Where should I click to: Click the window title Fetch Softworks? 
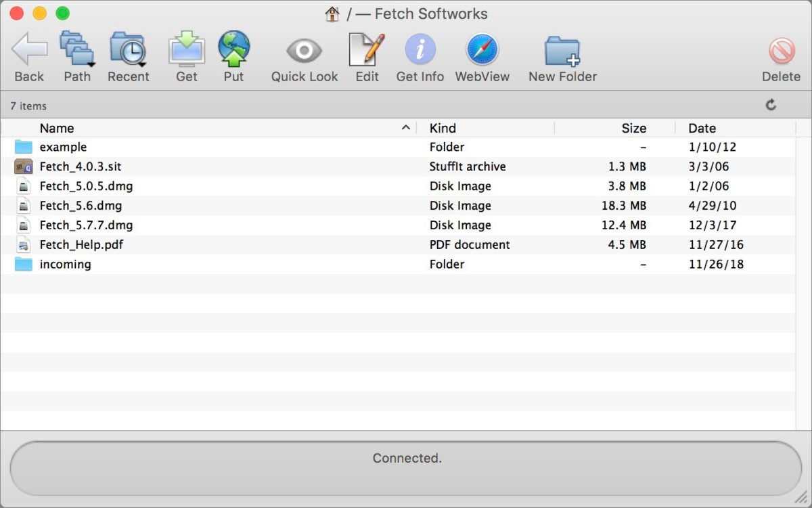431,14
